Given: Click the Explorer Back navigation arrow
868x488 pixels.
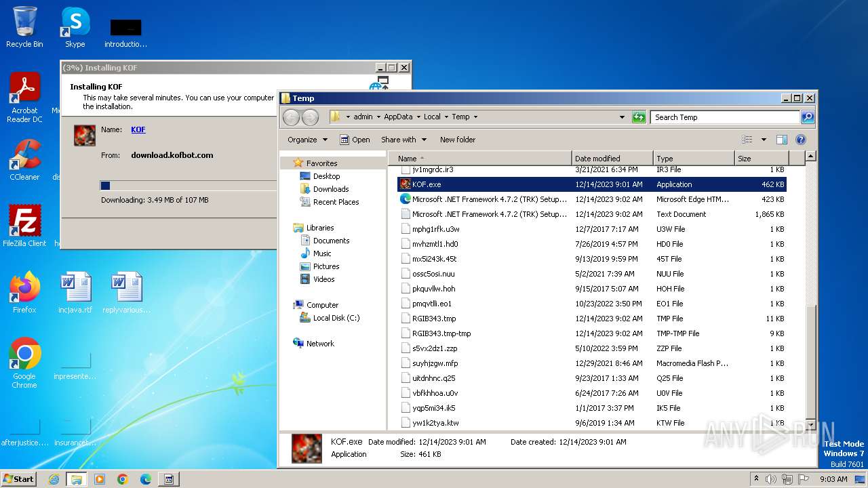Looking at the screenshot, I should point(291,117).
